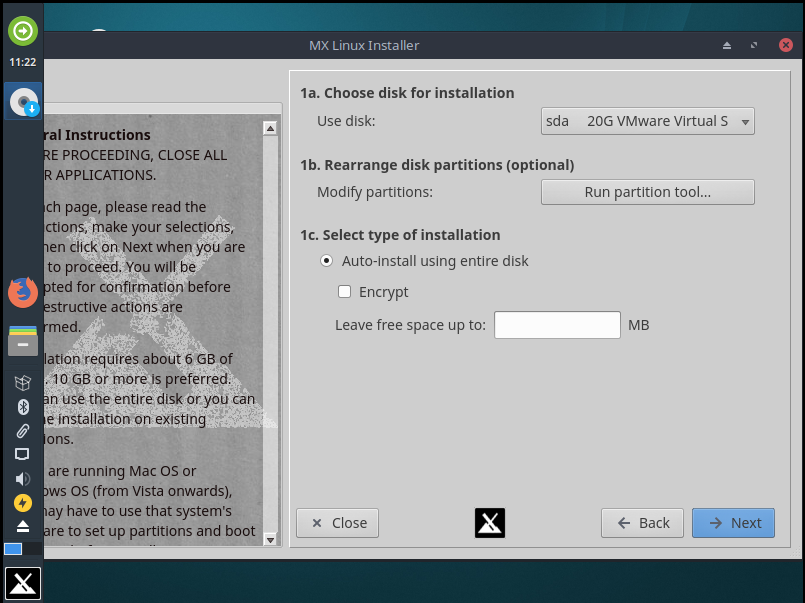The image size is (805, 603).
Task: Click the green logout icon at panel top
Action: (x=22, y=31)
